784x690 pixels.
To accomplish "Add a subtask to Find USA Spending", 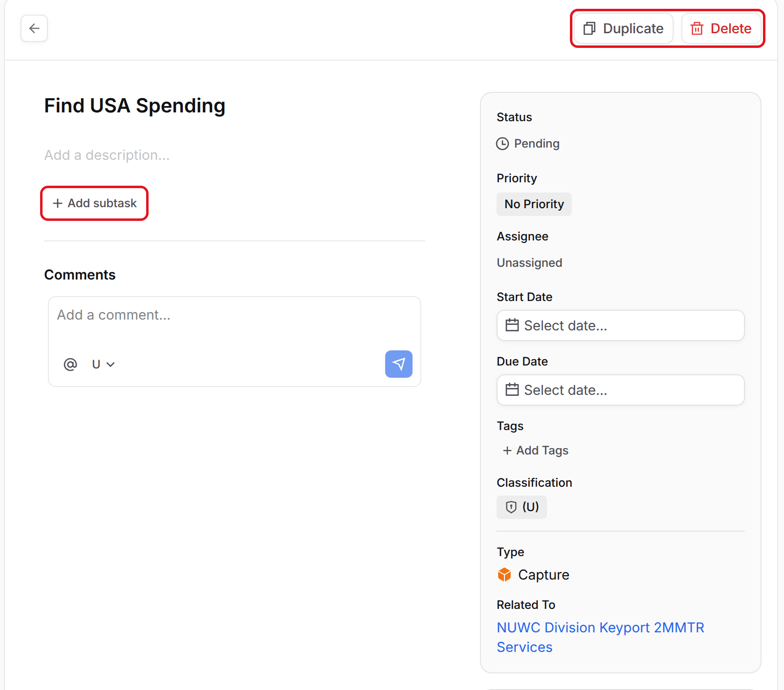I will tap(94, 203).
